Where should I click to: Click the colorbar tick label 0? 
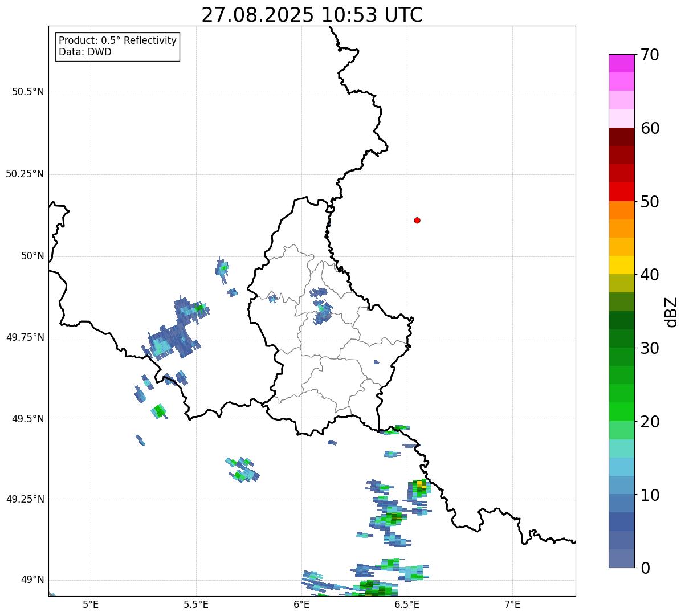(645, 568)
